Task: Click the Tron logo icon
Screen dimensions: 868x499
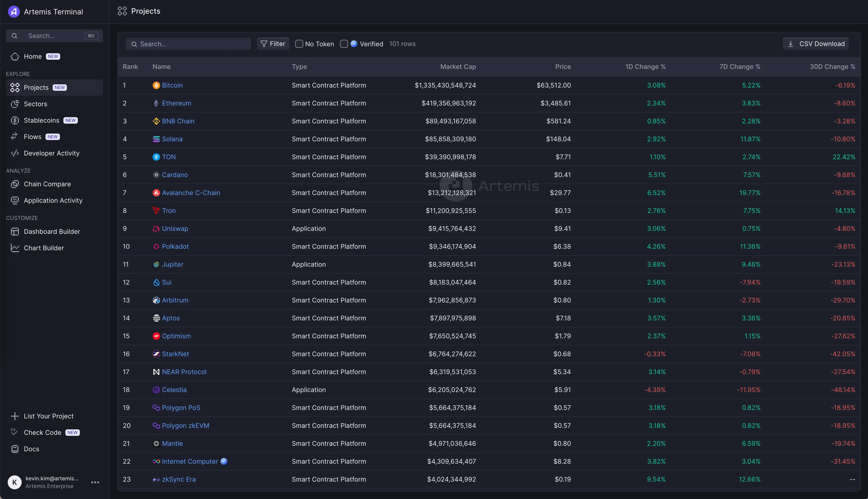Action: (156, 211)
